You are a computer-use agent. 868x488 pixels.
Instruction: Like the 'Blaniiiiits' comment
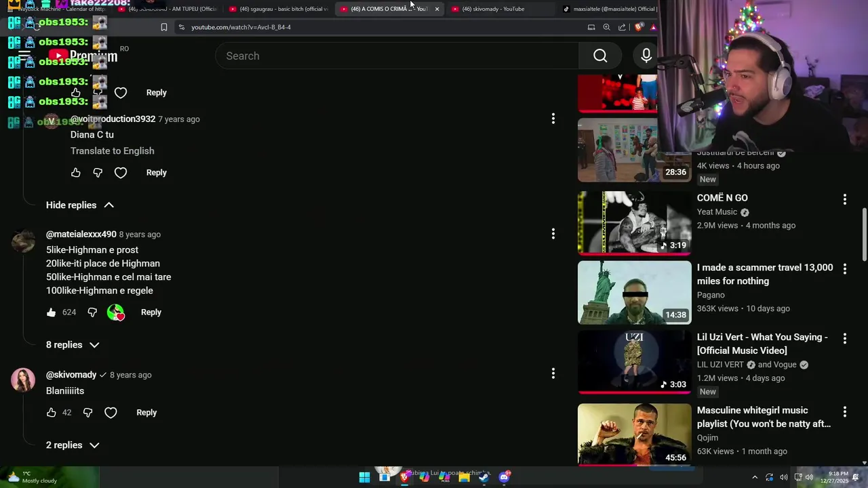[x=52, y=413]
